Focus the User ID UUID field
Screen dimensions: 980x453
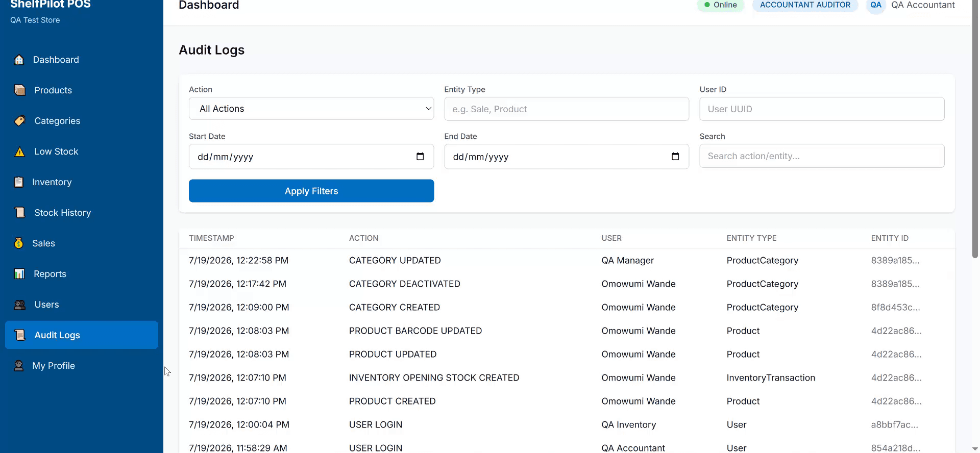pos(822,109)
